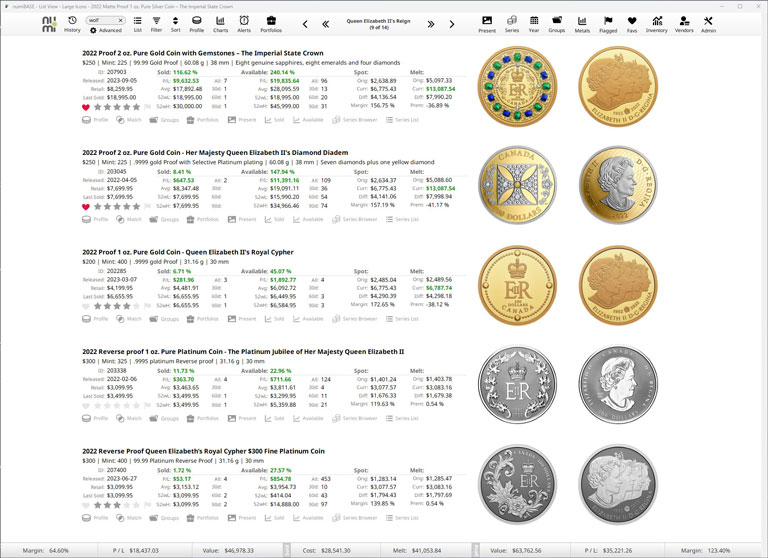Clear the search field with the X
The width and height of the screenshot is (768, 558).
[120, 21]
